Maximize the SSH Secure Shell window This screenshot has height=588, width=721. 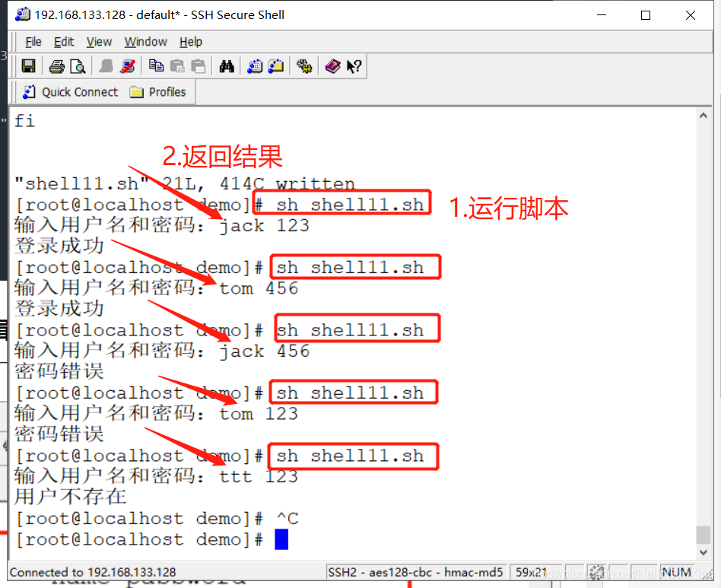click(x=646, y=15)
